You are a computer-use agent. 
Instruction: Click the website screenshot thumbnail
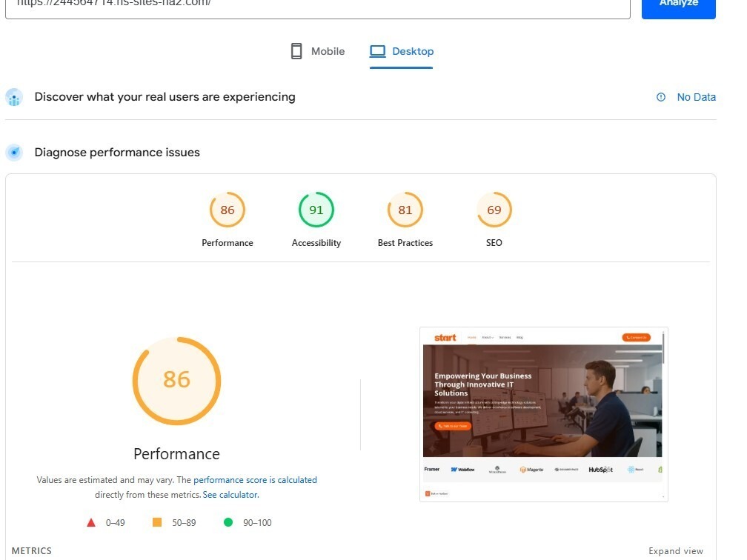point(543,413)
